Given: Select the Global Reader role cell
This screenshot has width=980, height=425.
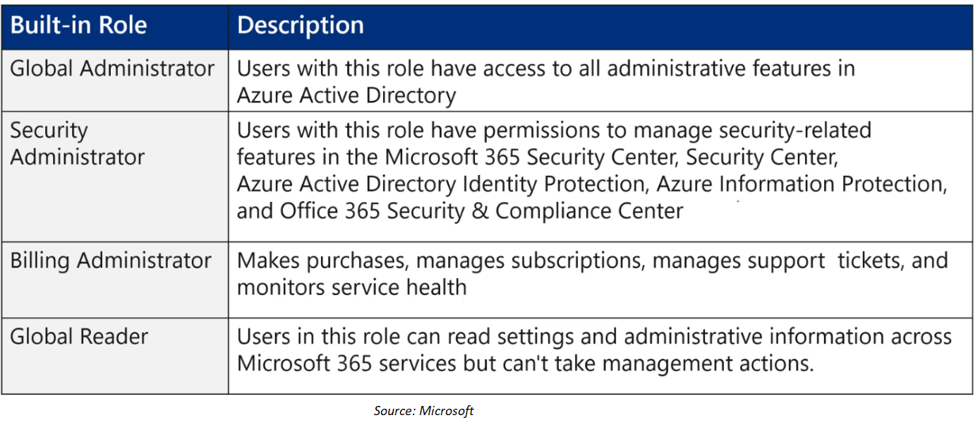Looking at the screenshot, I should [79, 337].
